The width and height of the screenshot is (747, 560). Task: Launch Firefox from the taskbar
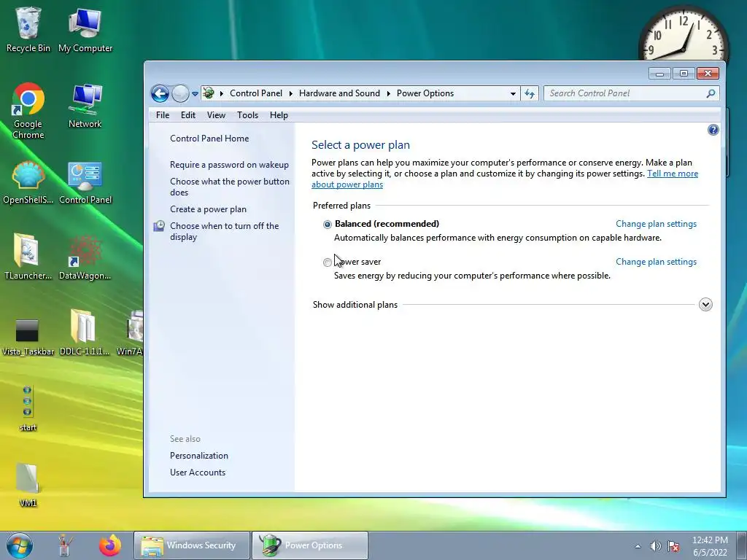109,545
